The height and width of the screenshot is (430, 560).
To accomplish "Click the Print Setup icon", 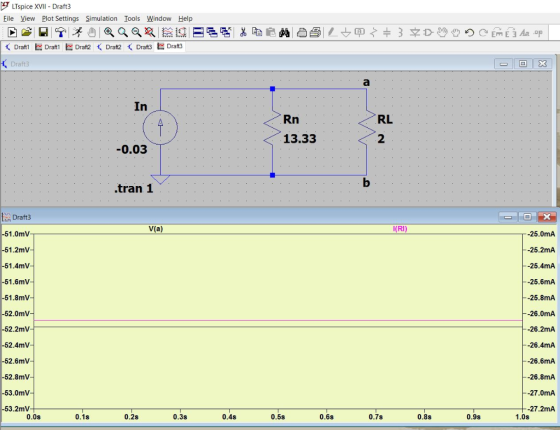I will coord(302,32).
